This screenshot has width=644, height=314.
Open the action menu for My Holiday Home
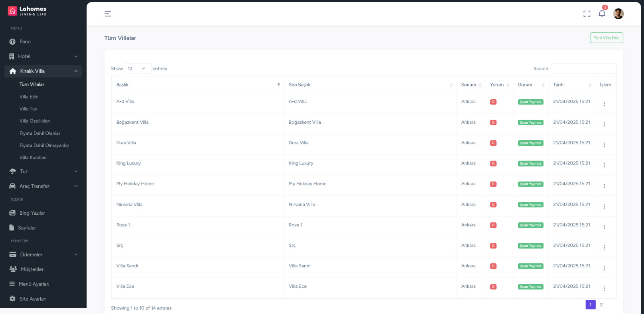(604, 186)
